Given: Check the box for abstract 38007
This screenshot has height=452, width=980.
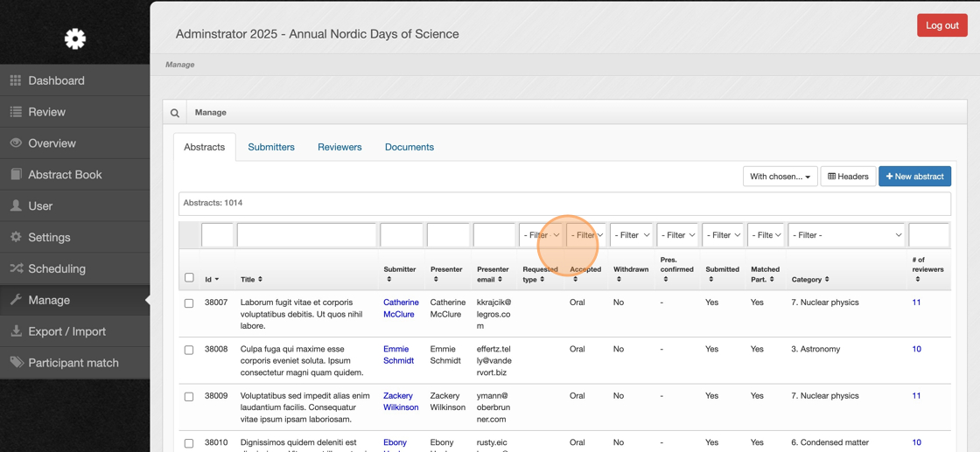Looking at the screenshot, I should click(189, 303).
